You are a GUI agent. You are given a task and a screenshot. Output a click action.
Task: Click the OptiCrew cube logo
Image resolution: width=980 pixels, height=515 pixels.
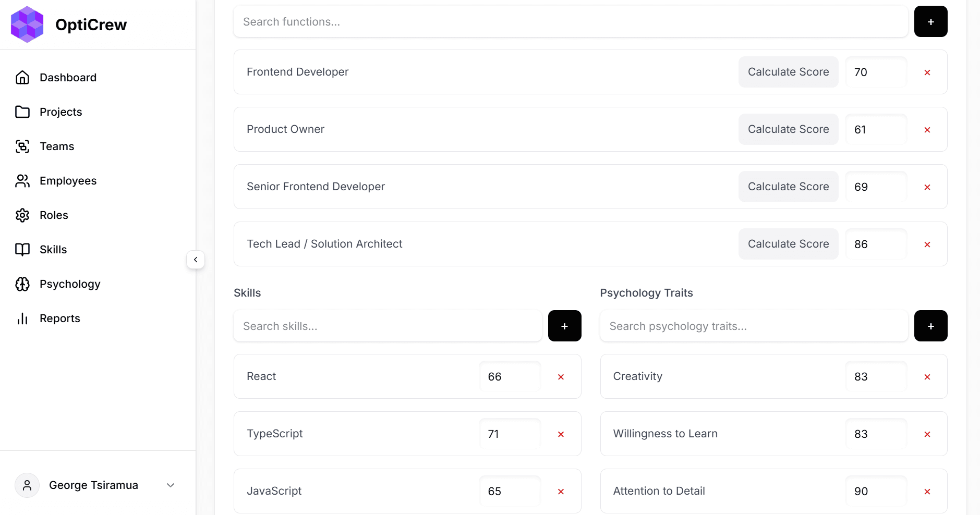coord(27,24)
